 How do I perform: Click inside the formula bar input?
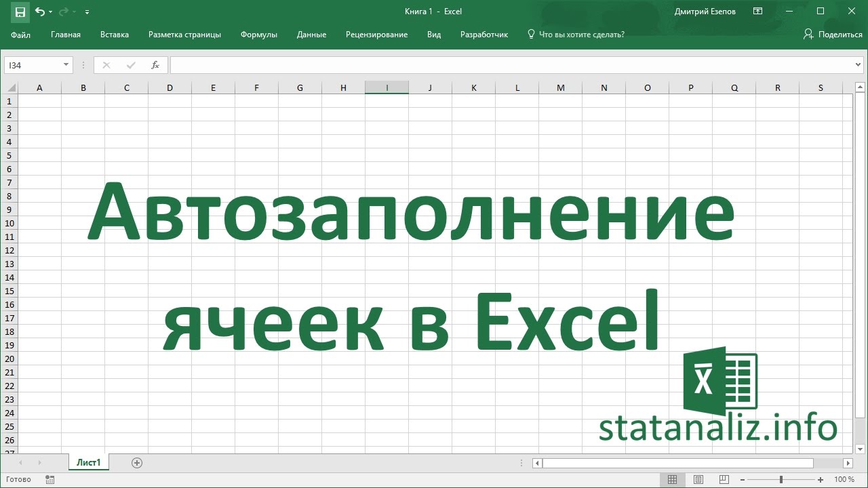(512, 65)
